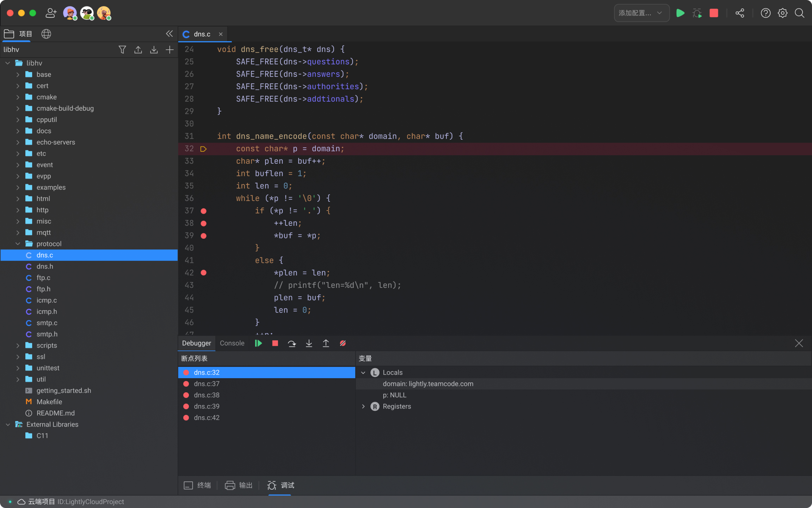Select dns.c:39 in breakpoint list
The image size is (812, 508).
click(266, 406)
